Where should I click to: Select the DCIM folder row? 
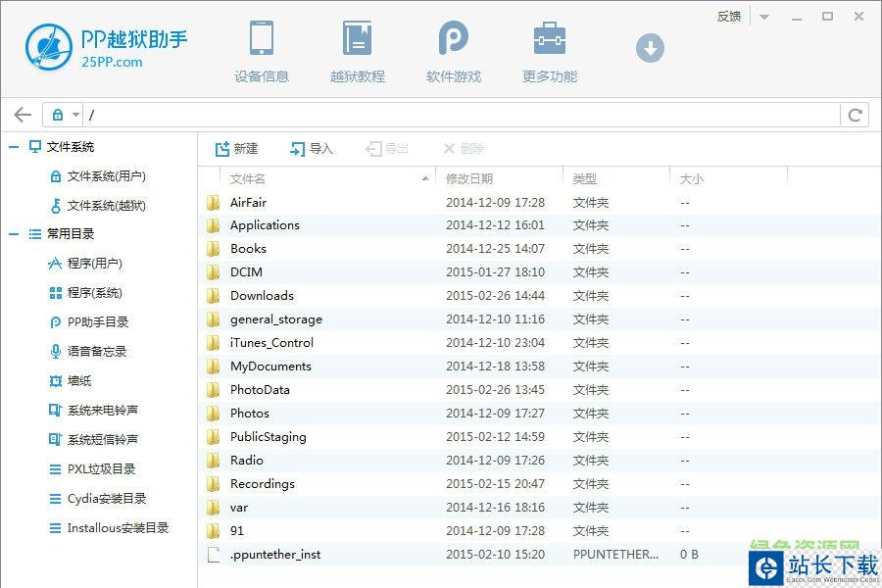coord(246,272)
